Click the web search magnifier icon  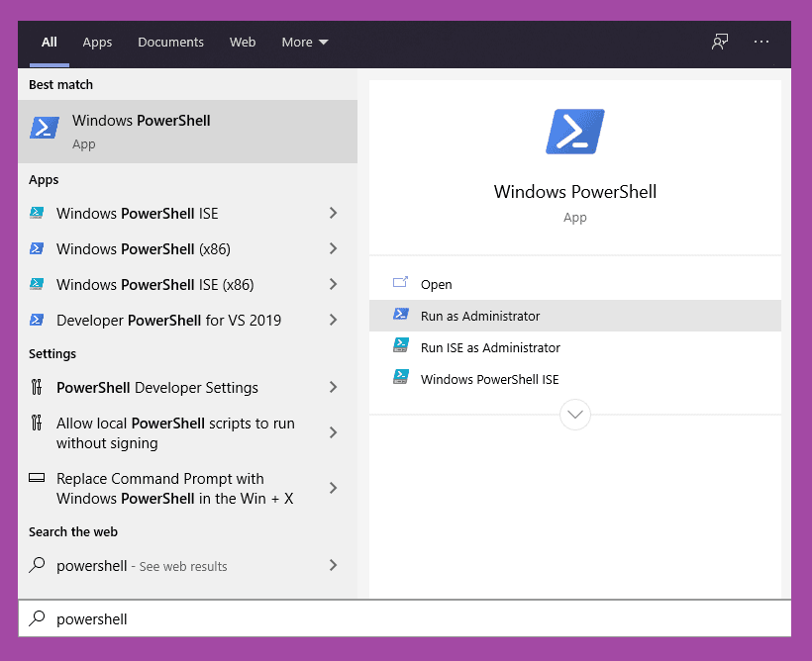coord(37,566)
